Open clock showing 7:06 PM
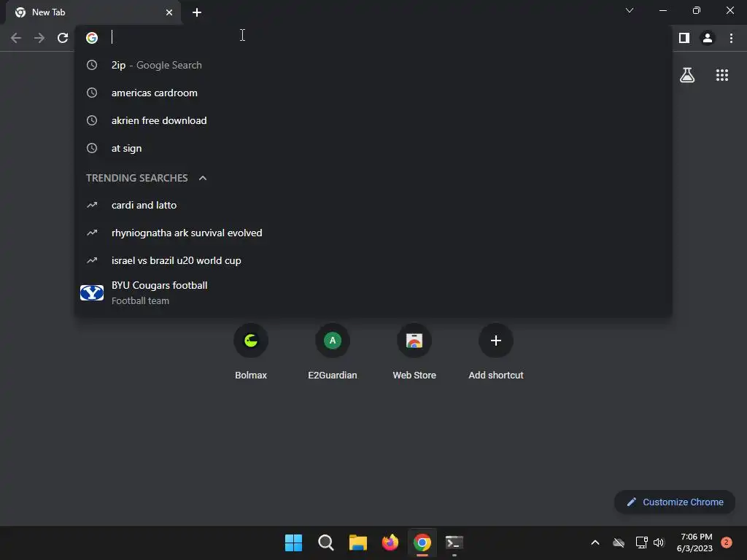Screen dimensions: 747x560 tap(694, 542)
